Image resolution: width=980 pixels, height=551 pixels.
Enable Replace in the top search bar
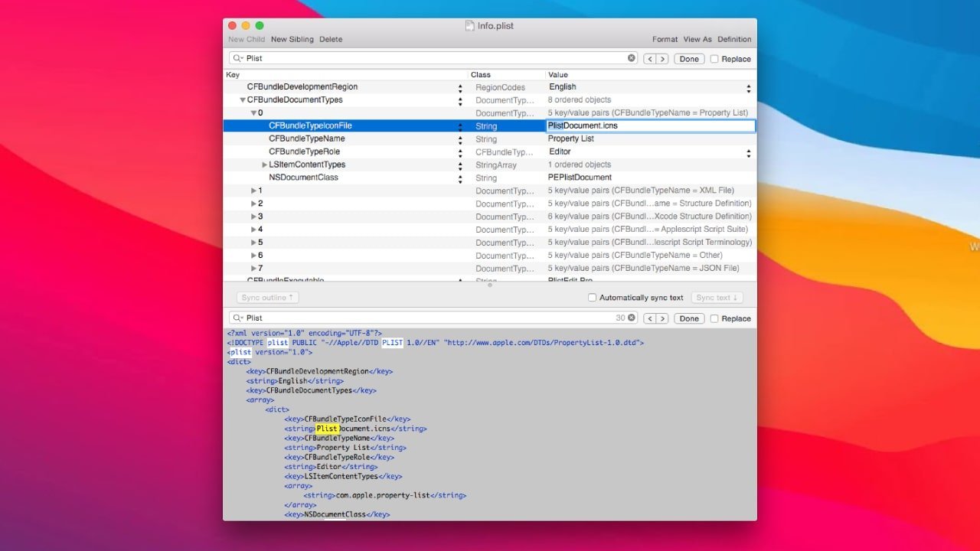click(x=714, y=59)
